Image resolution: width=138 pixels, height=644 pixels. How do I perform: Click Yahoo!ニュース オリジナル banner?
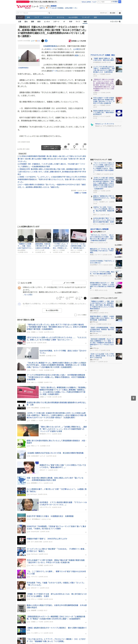[x=106, y=125]
